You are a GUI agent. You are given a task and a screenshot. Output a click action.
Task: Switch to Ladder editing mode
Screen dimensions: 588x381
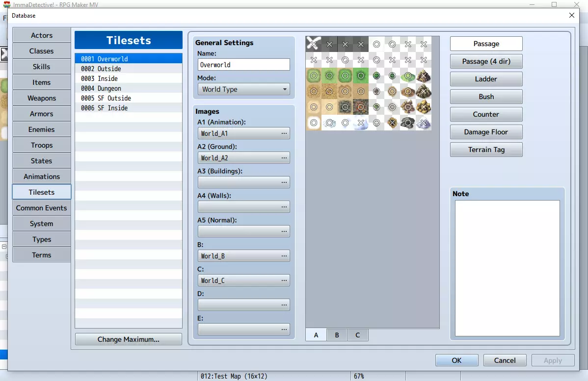[486, 79]
